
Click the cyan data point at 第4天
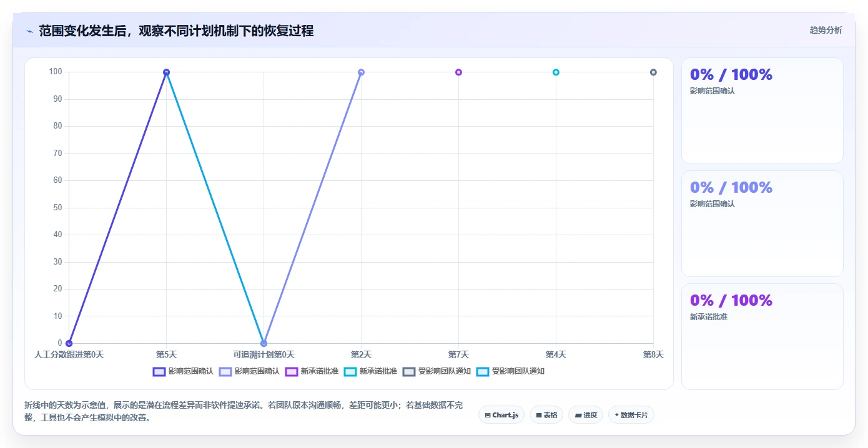[556, 72]
